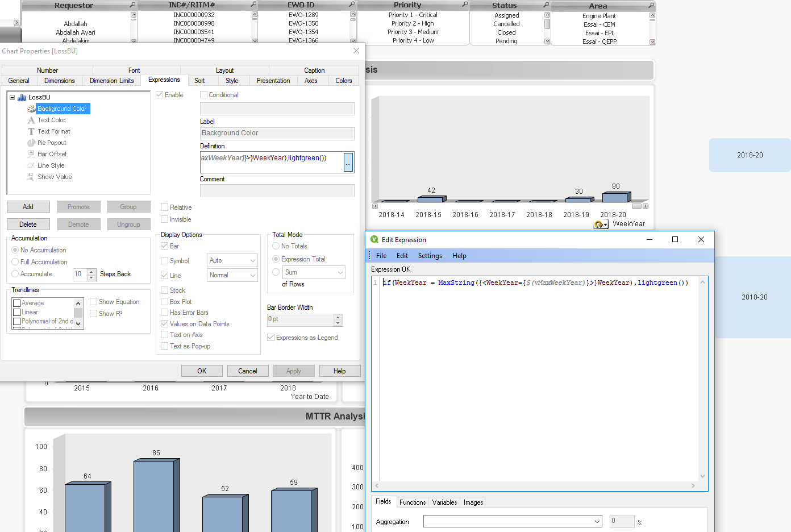Image resolution: width=791 pixels, height=532 pixels.
Task: Click the Add expression button
Action: [28, 207]
